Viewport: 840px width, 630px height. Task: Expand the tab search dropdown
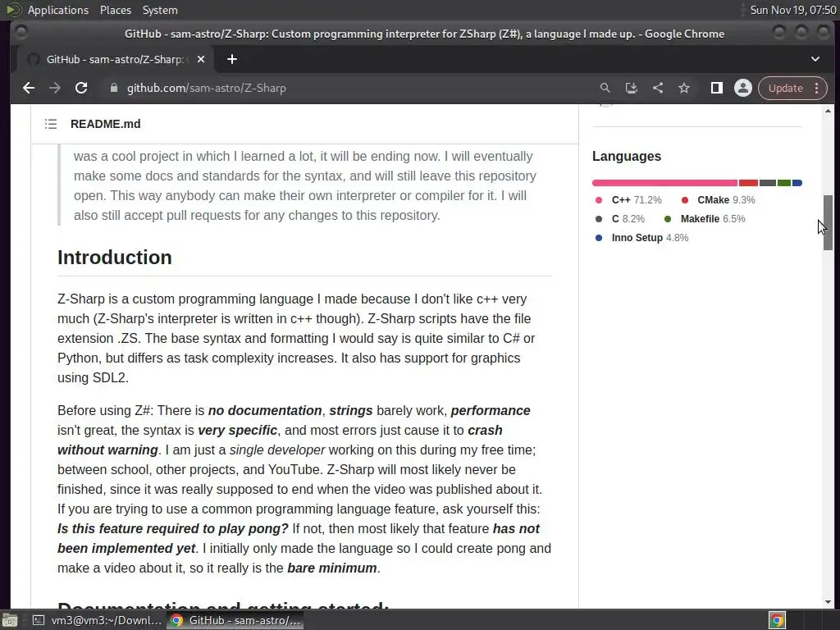tap(815, 59)
